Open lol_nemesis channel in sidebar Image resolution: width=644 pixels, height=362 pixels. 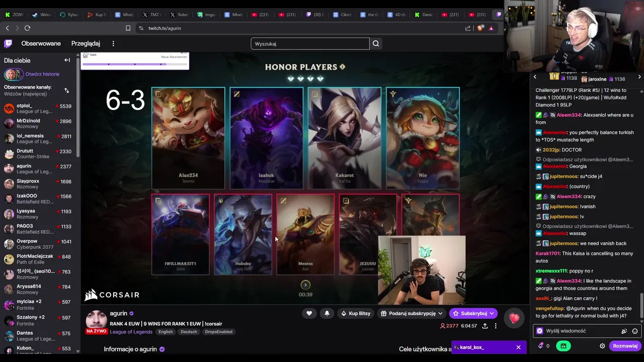38,139
